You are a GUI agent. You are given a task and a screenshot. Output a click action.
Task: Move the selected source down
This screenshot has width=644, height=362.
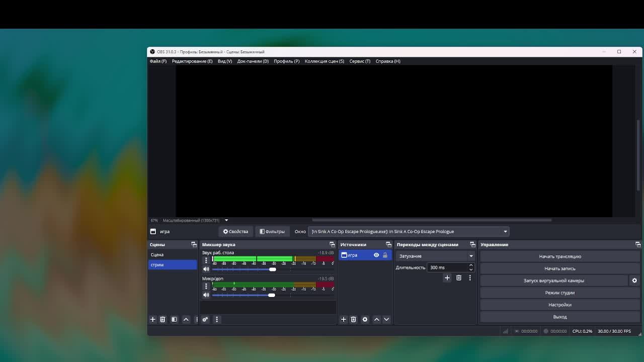coord(386,319)
